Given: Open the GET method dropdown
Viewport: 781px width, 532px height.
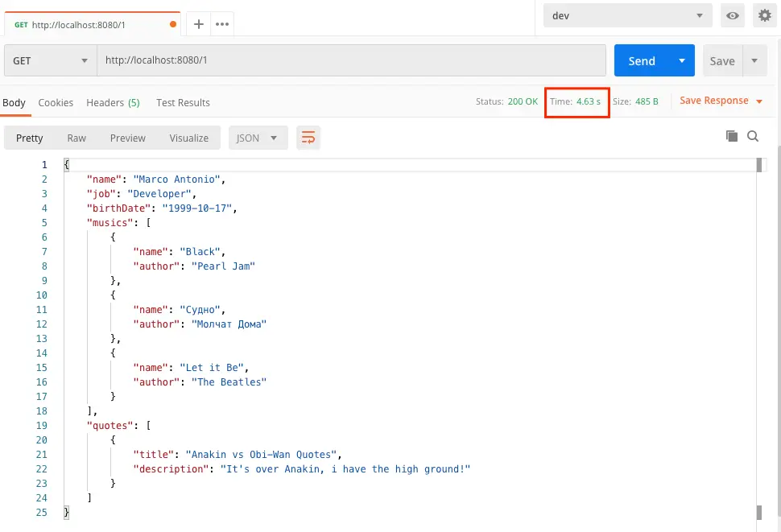Looking at the screenshot, I should pyautogui.click(x=50, y=60).
